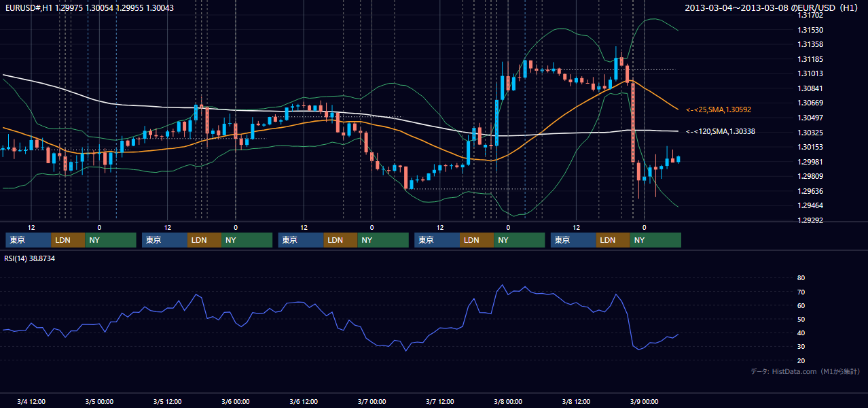Click the 3/6 00:00 time axis label

(236, 402)
